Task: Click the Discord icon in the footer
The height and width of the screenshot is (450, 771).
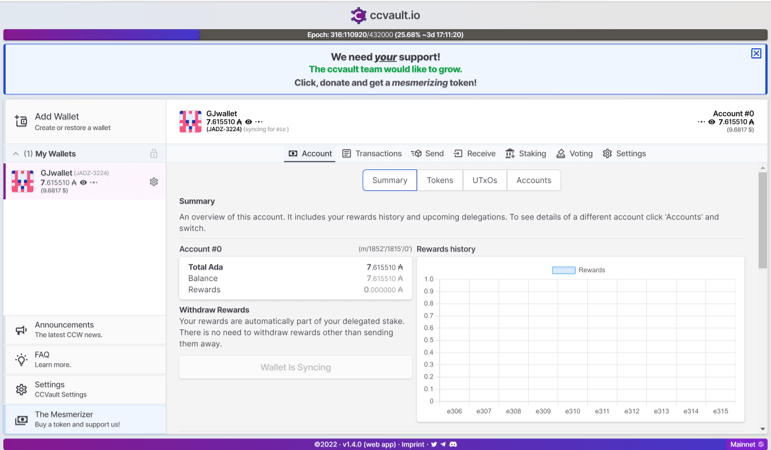Action: pos(453,444)
